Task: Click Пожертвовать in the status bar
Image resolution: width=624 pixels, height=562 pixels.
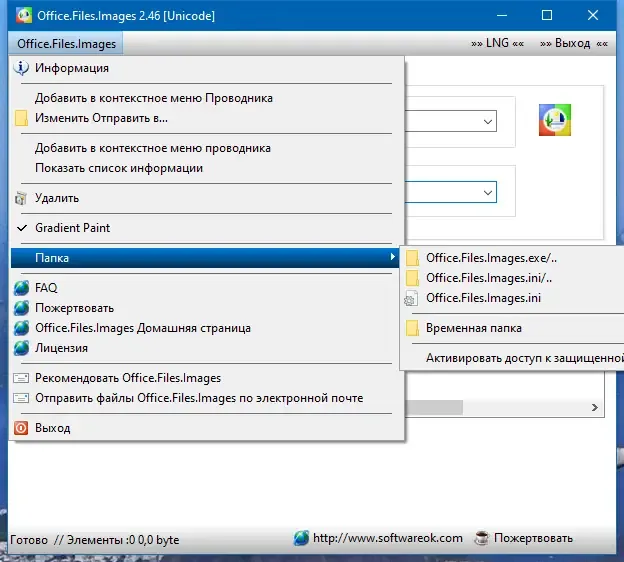Action: (x=533, y=538)
